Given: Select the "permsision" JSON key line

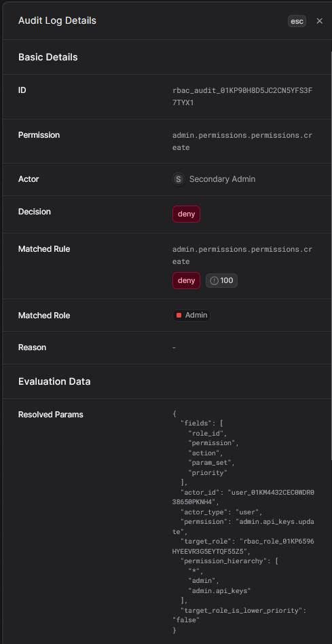Looking at the screenshot, I should [243, 527].
